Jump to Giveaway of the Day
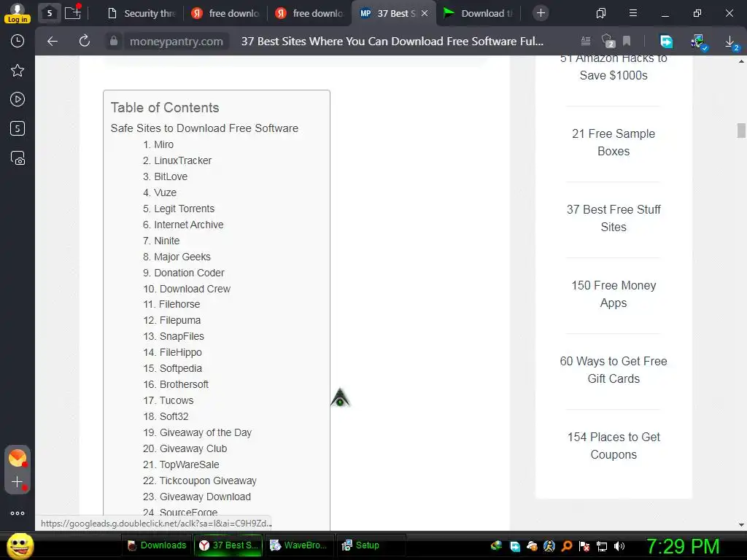Image resolution: width=747 pixels, height=560 pixels. [205, 432]
